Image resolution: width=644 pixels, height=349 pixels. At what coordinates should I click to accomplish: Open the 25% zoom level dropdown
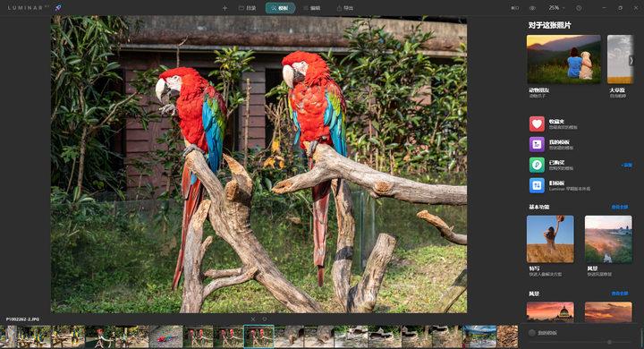(x=556, y=8)
